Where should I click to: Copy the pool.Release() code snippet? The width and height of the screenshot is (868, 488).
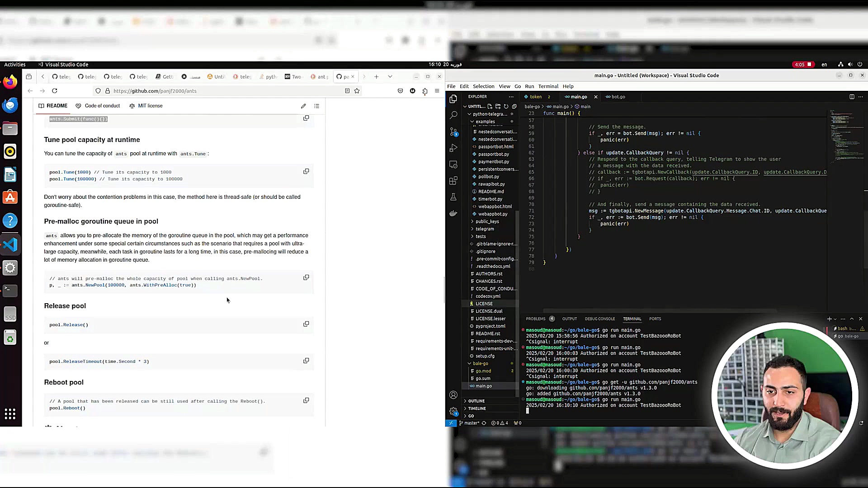point(306,324)
